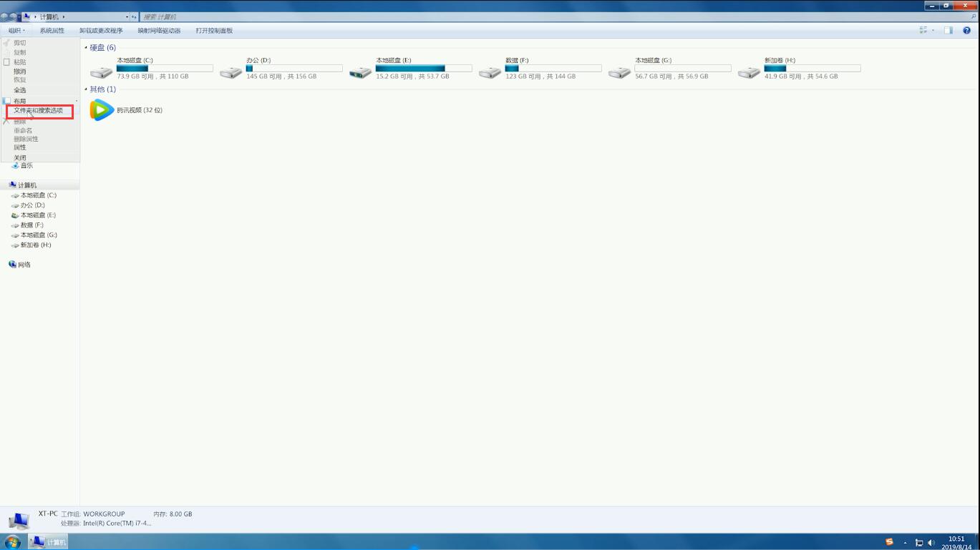The height and width of the screenshot is (550, 980).
Task: Click the change view icon
Action: coord(923,30)
